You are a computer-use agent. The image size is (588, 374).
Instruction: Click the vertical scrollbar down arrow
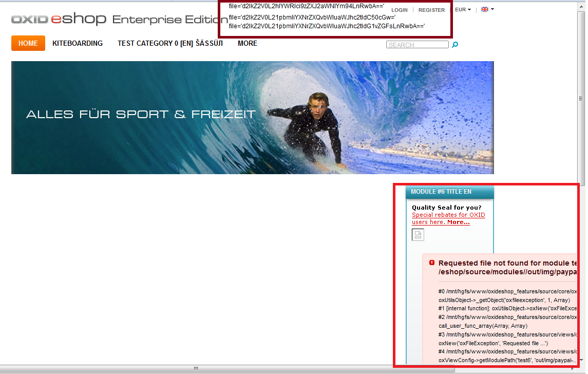(x=581, y=360)
